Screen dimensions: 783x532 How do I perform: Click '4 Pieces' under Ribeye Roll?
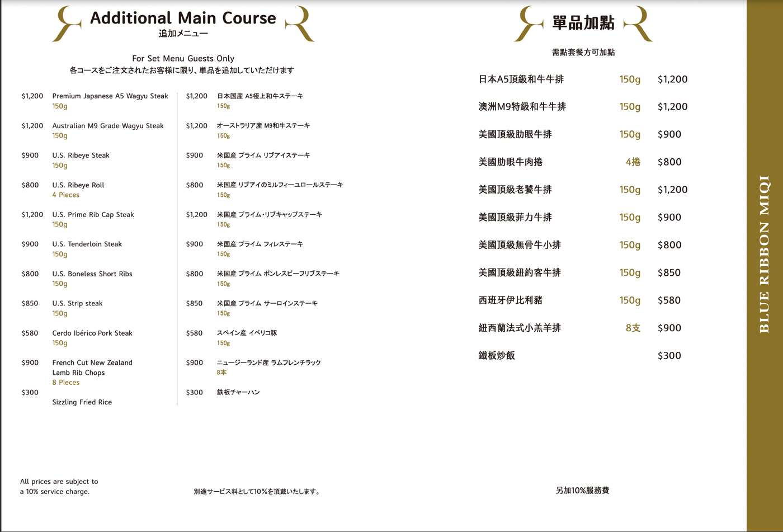pos(66,195)
